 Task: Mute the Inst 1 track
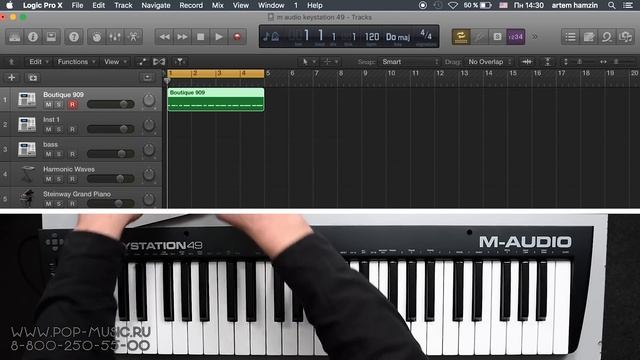48,129
